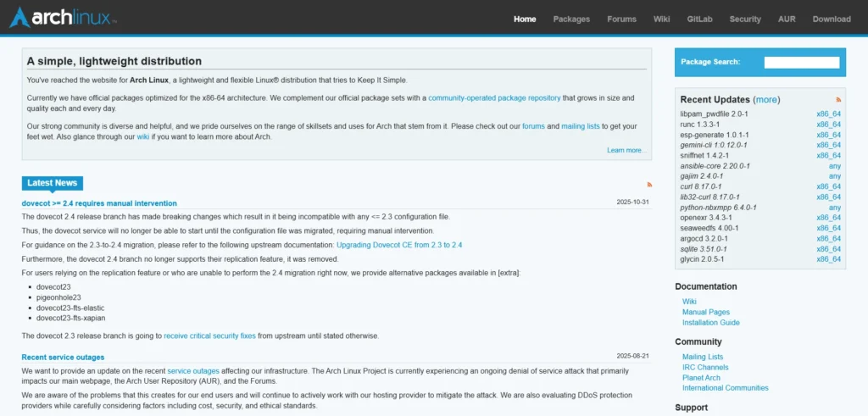Image resolution: width=868 pixels, height=416 pixels.
Task: Click the more link beside Recent Updates
Action: [766, 99]
